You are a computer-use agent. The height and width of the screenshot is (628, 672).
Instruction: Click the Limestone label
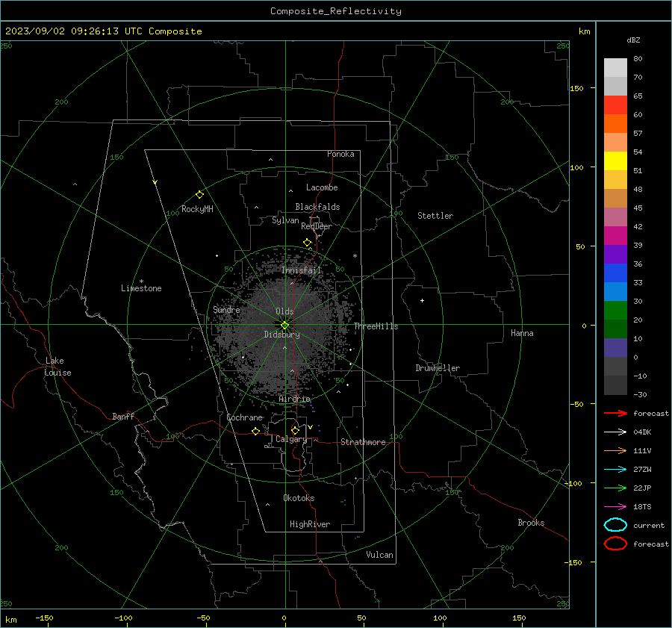click(x=141, y=288)
